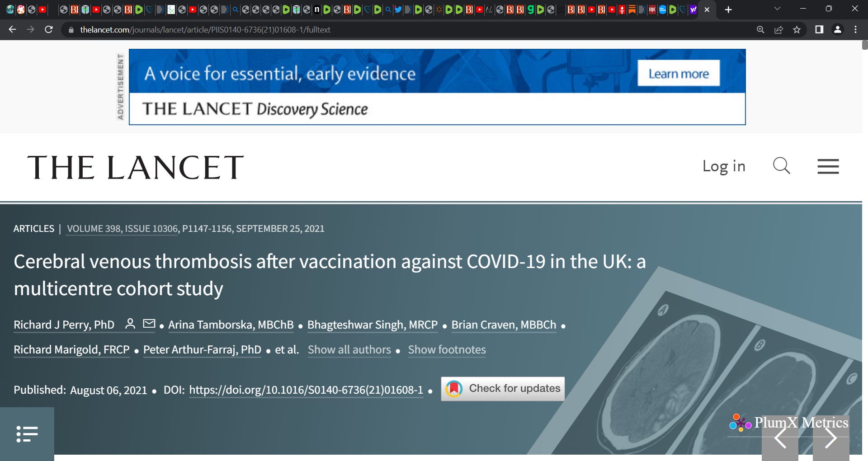Open the Lancet hamburger menu
This screenshot has height=461, width=868.
point(828,166)
